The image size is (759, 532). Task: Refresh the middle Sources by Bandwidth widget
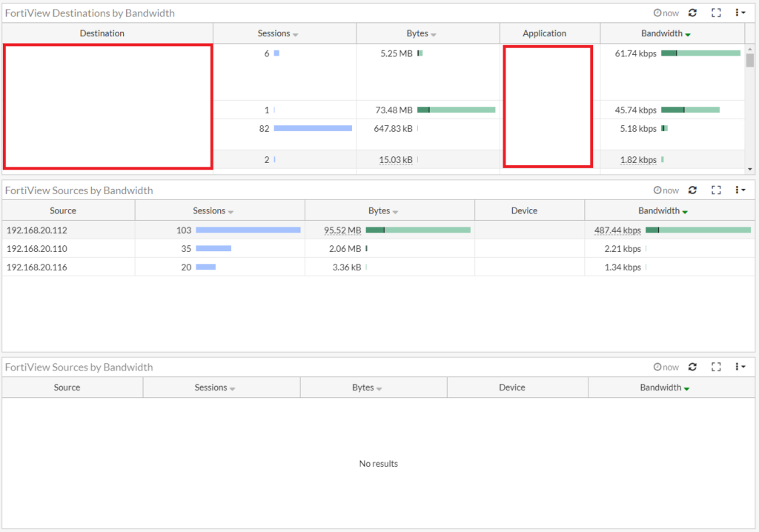coord(692,190)
